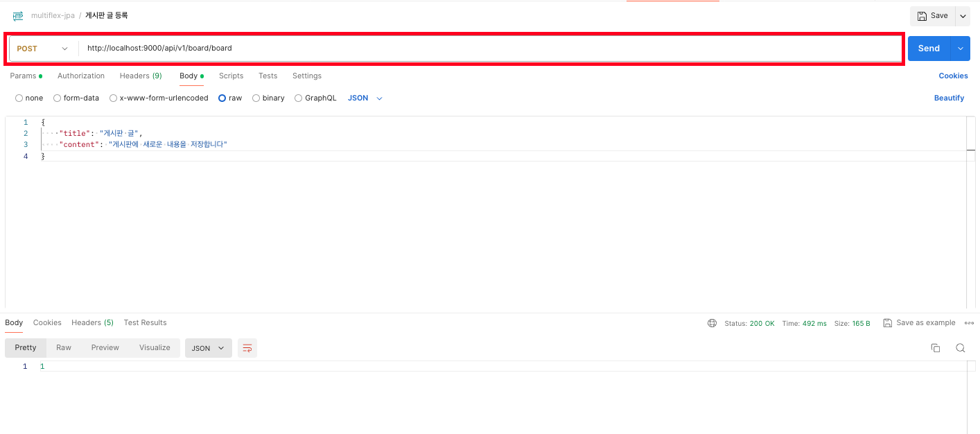Open the request body JSON format dropdown

365,98
